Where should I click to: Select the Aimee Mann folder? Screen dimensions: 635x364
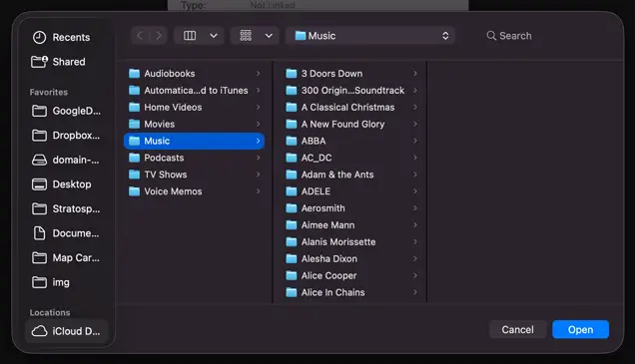pos(351,225)
